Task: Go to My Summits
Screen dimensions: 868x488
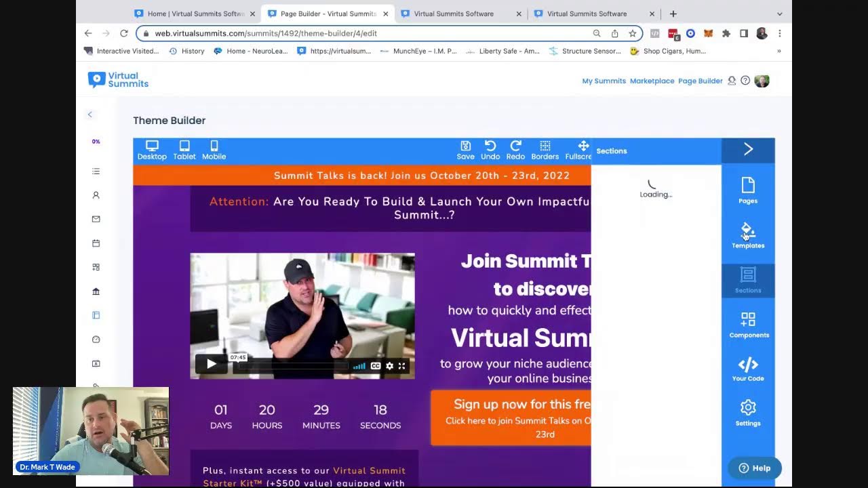Action: click(x=604, y=81)
